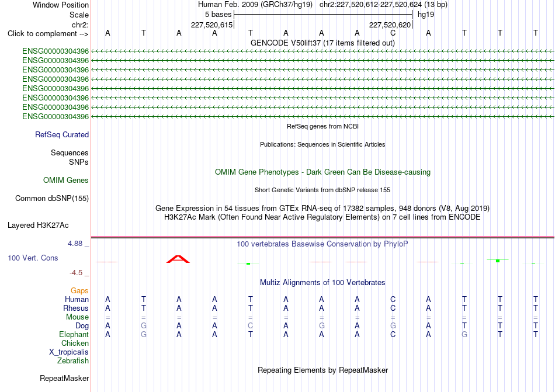Click the large red A conservation peak
The image size is (555, 392).
pyautogui.click(x=178, y=259)
